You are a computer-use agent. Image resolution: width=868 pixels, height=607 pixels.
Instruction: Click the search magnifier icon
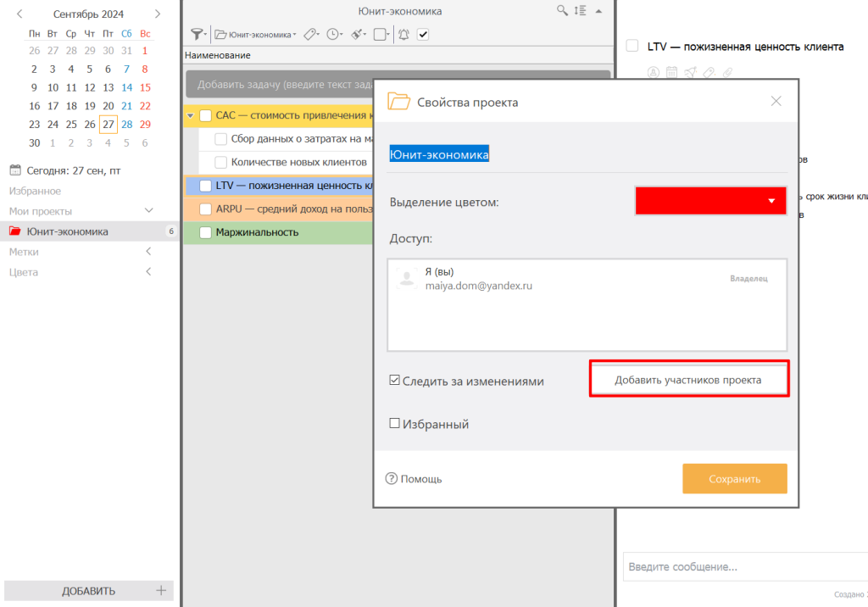pyautogui.click(x=561, y=10)
